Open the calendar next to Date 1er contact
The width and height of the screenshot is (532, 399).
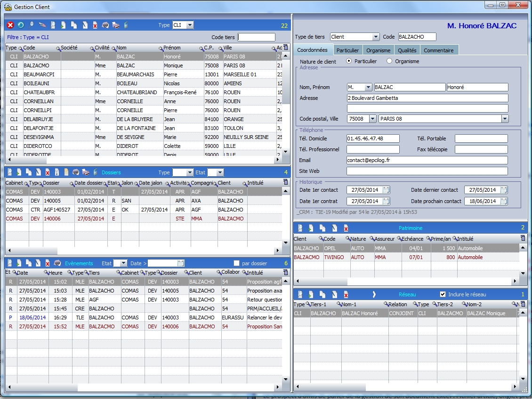pos(386,190)
